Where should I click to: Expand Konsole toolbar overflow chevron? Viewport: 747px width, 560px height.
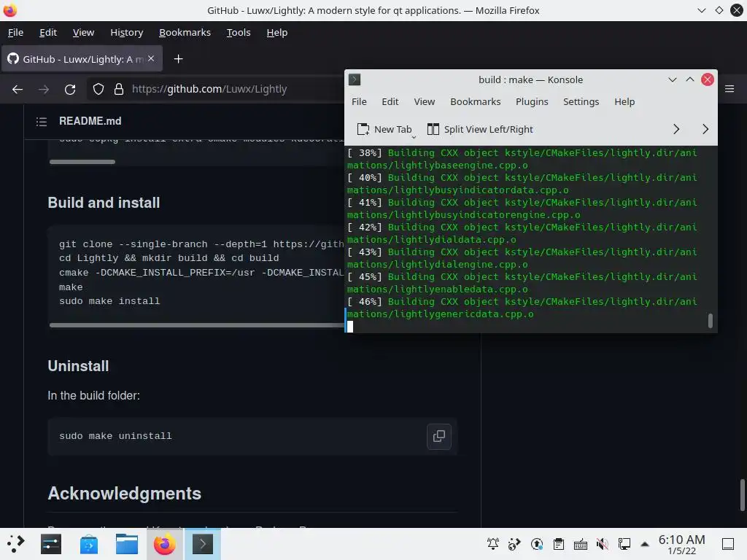676,129
